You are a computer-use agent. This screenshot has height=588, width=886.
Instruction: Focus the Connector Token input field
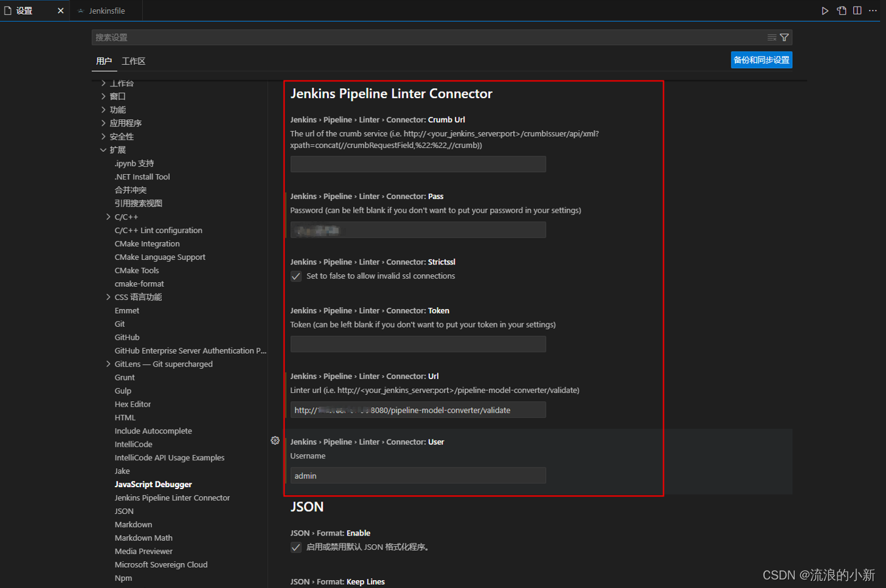tap(418, 344)
